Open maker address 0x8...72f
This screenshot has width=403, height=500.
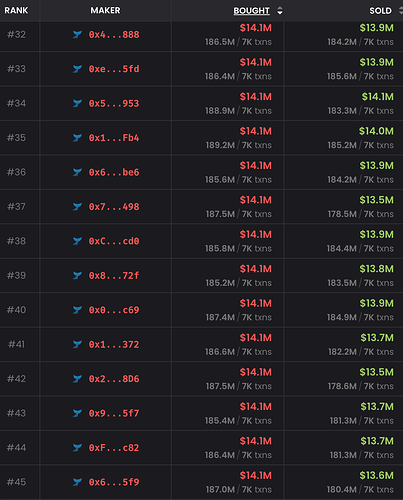pyautogui.click(x=114, y=276)
